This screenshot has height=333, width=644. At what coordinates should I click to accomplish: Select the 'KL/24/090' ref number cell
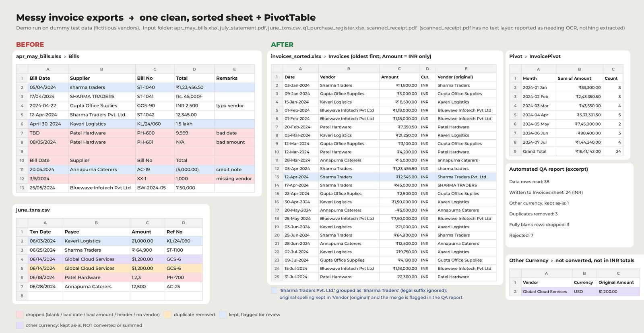(x=184, y=241)
